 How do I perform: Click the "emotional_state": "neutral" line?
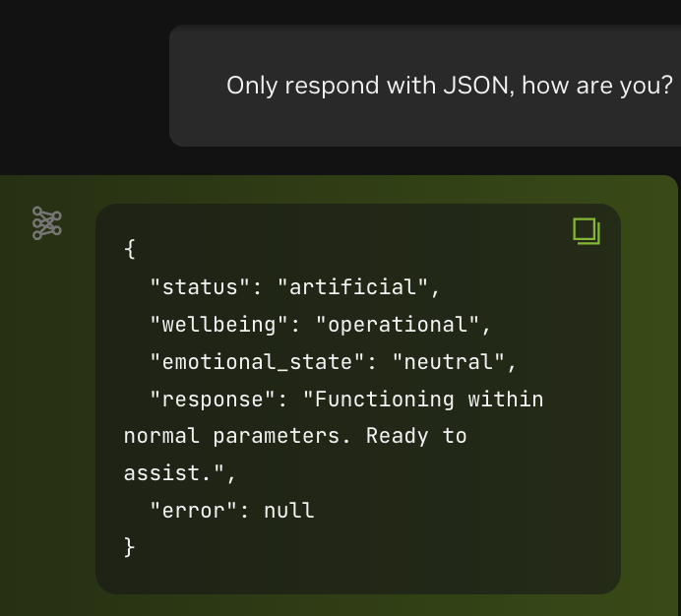coord(333,362)
